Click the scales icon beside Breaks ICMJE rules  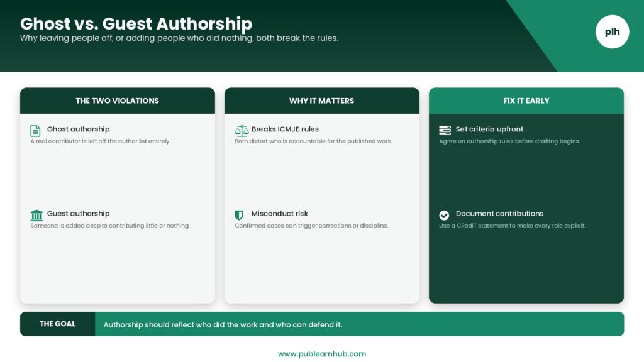coord(241,131)
